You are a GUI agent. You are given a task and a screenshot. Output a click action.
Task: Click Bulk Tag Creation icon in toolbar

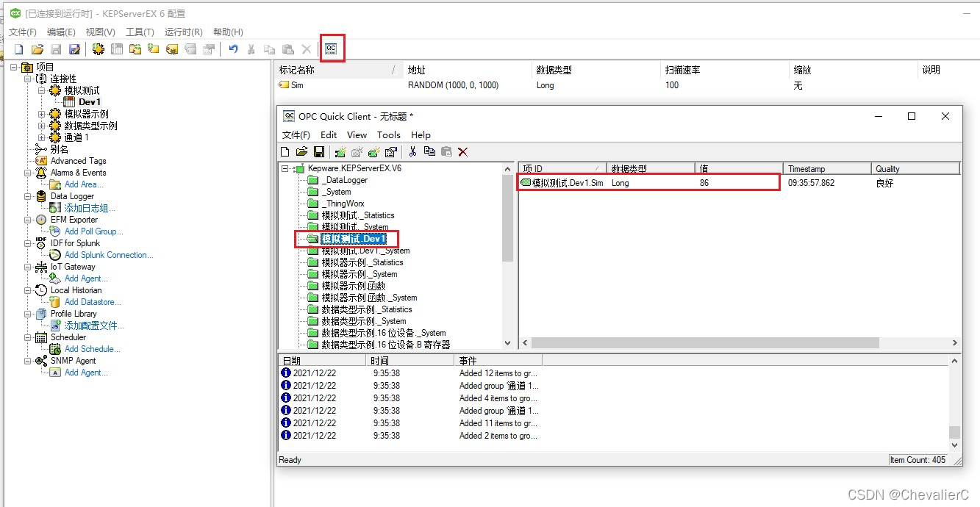172,49
